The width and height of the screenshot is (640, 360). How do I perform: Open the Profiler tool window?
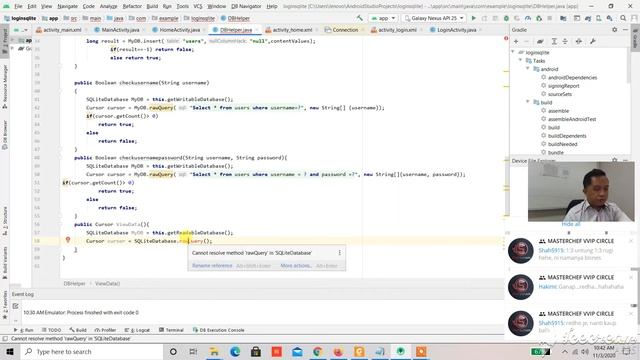click(105, 330)
